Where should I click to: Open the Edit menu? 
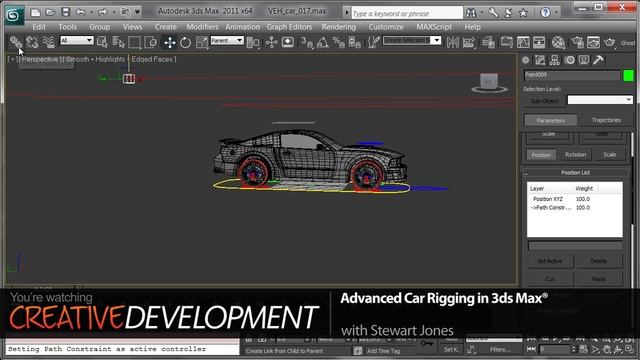point(39,27)
